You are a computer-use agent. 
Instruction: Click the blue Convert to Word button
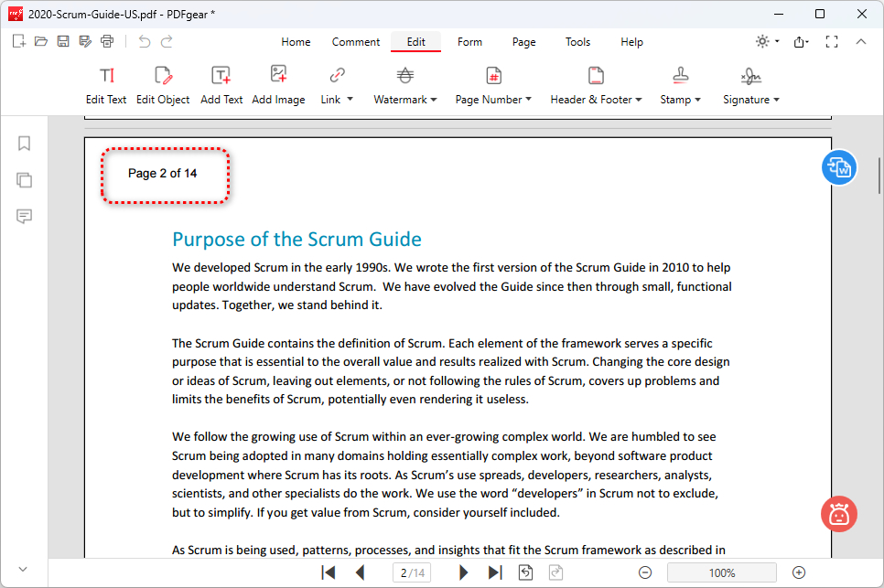point(838,167)
